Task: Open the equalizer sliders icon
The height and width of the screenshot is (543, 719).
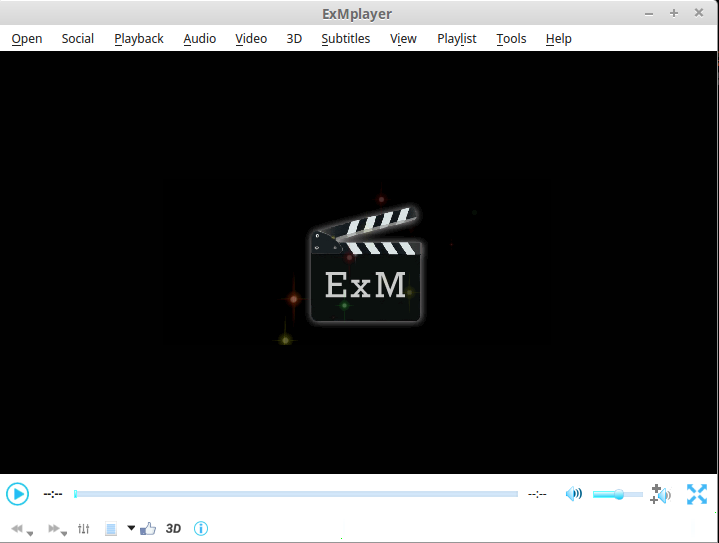Action: [x=83, y=529]
